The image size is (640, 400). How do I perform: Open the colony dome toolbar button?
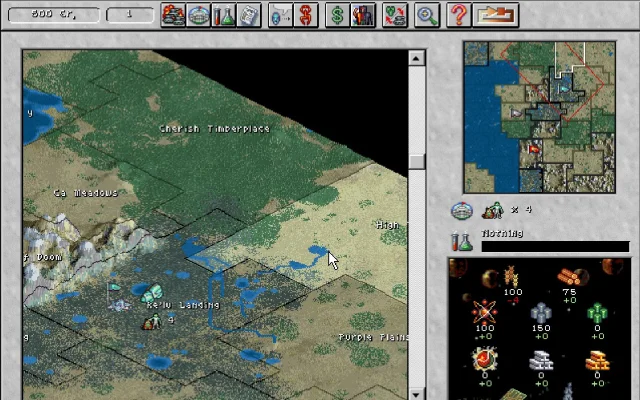tap(198, 16)
